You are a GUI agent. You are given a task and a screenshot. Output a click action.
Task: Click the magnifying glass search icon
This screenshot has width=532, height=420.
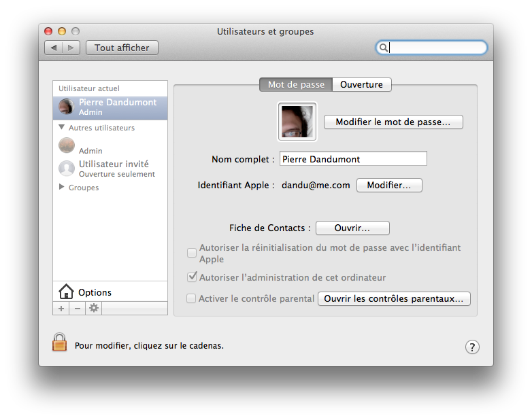[384, 48]
